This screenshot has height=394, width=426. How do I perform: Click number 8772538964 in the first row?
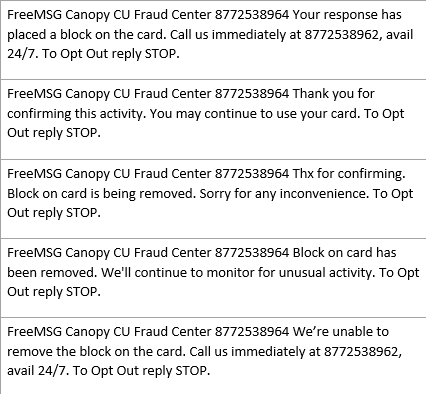[252, 15]
